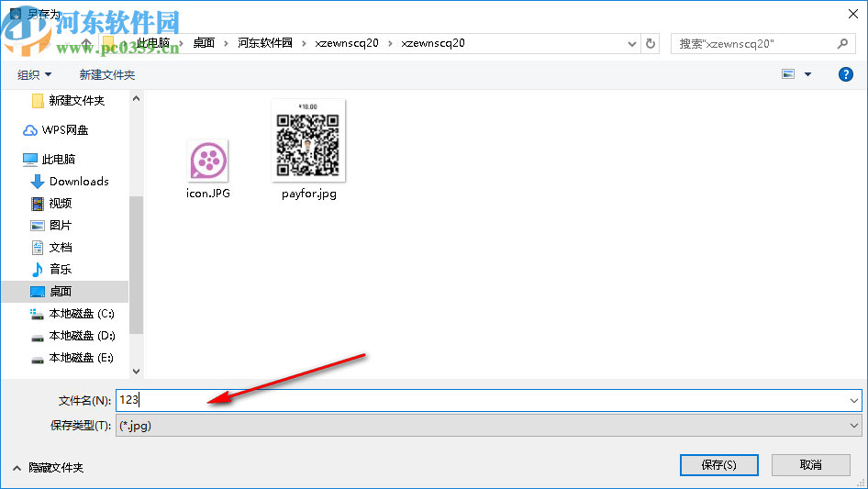Open 本地磁盘 (C:) in the navigation pane
The width and height of the screenshot is (868, 489).
point(82,314)
